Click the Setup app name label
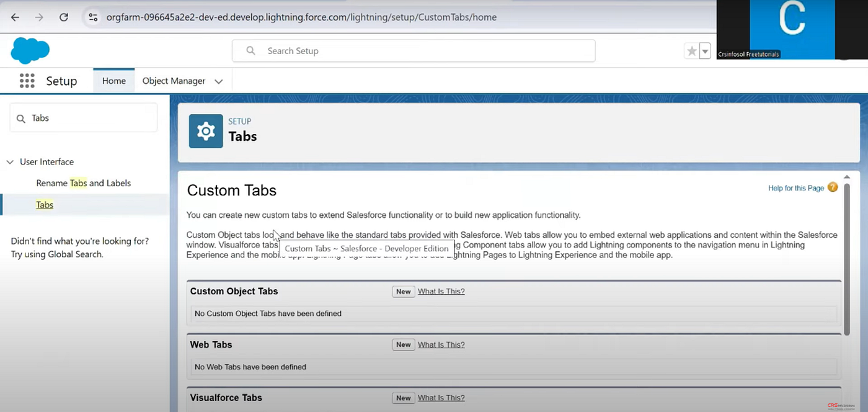The height and width of the screenshot is (412, 868). [x=61, y=81]
